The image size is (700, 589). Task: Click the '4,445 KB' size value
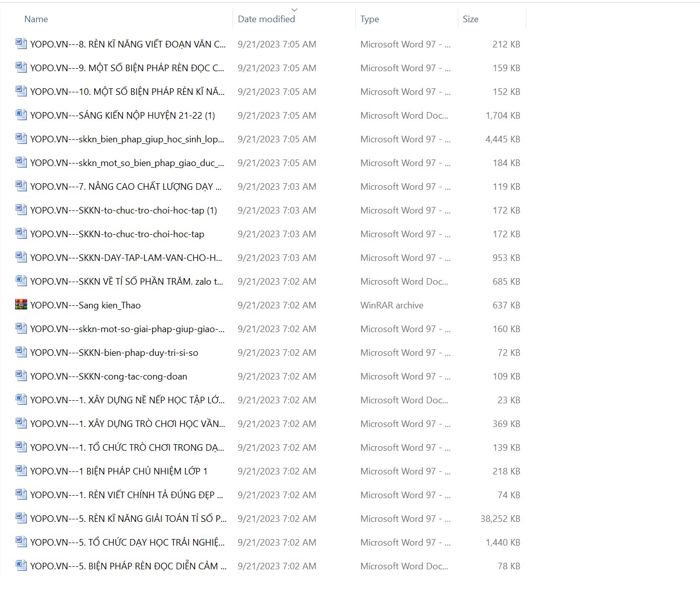tap(503, 139)
